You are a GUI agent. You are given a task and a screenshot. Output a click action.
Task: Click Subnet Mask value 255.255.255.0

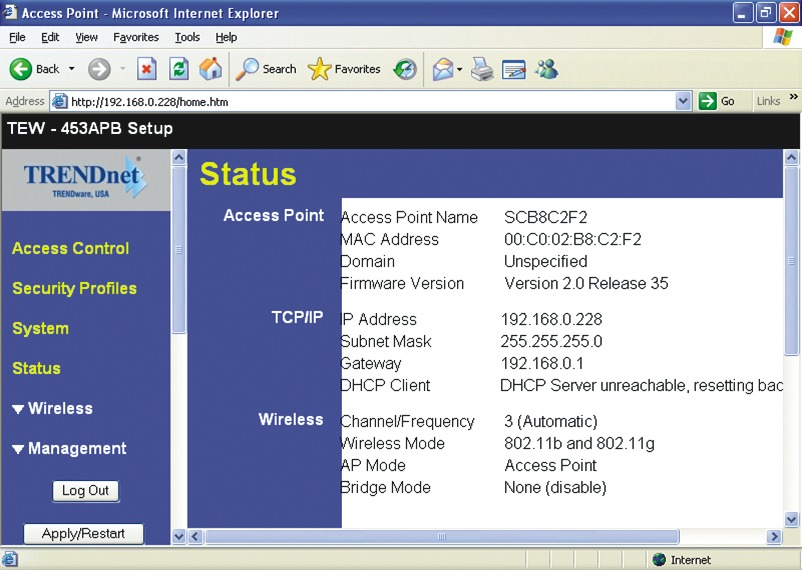tap(551, 341)
